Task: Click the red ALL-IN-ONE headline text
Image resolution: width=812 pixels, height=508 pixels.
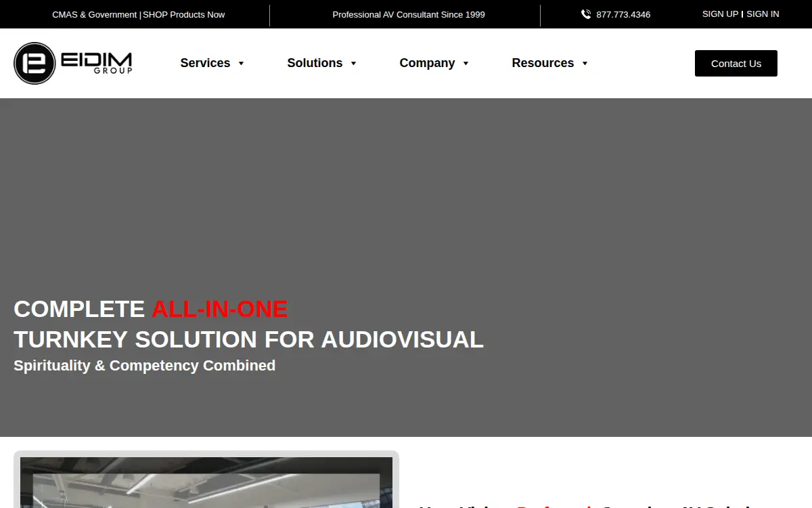Action: 220,309
